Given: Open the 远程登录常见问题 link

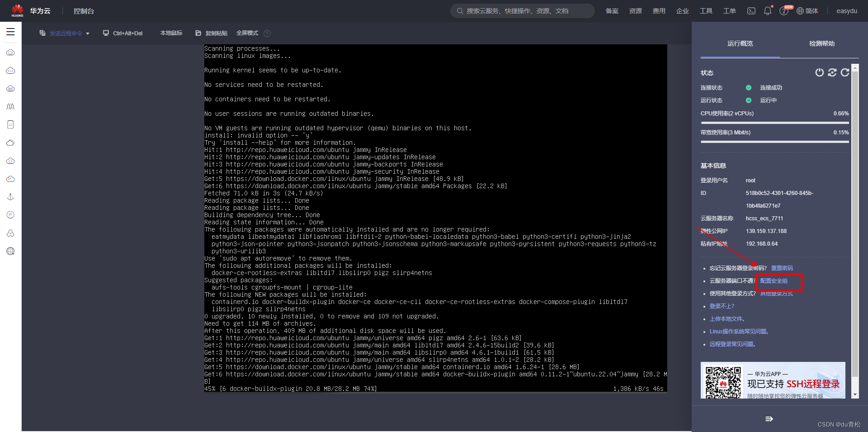Looking at the screenshot, I should pos(732,344).
